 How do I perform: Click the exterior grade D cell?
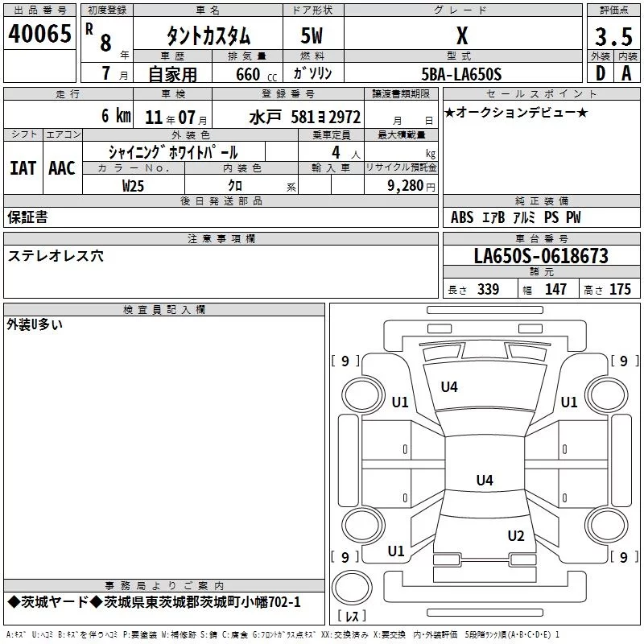coord(601,73)
